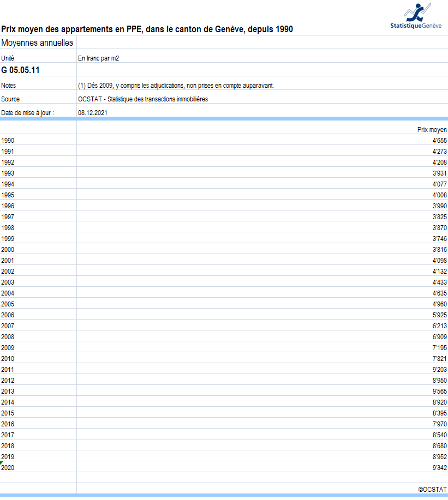This screenshot has height=500, width=448.
Task: Click the year cell '2014'
Action: [8, 402]
